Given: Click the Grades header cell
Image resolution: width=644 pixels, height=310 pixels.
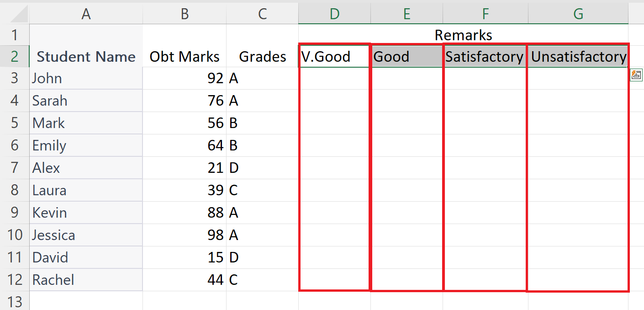Looking at the screenshot, I should pos(262,56).
